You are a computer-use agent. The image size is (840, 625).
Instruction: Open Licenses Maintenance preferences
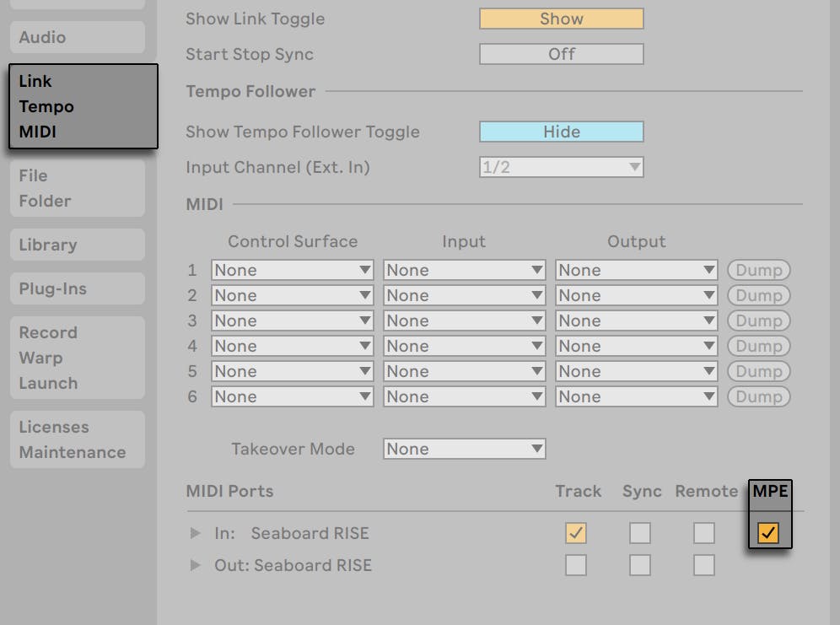(77, 439)
